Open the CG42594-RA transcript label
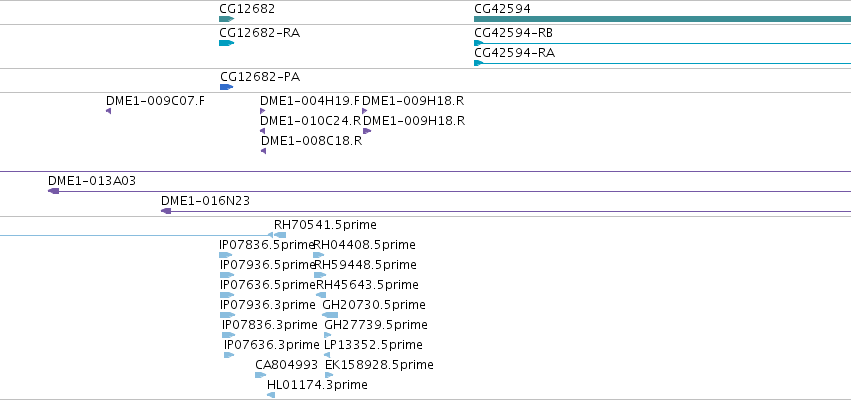Image resolution: width=851 pixels, height=400 pixels. point(515,53)
